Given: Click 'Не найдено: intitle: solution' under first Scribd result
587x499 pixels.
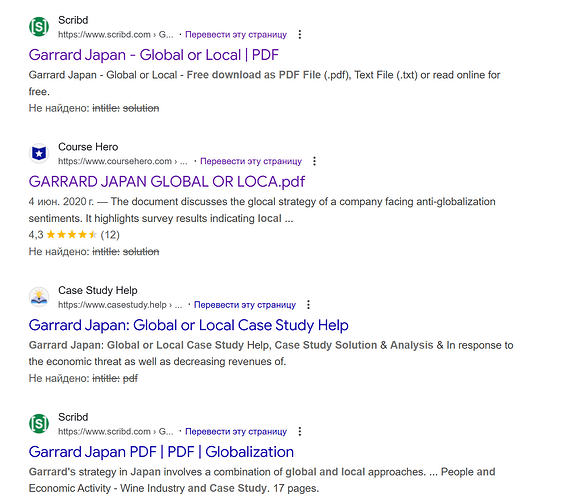Looking at the screenshot, I should pos(94,108).
